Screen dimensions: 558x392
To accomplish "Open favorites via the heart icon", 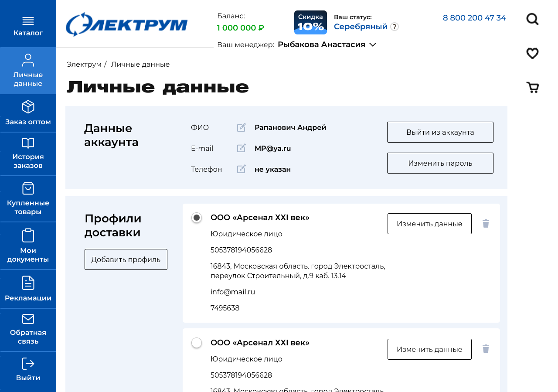I will point(532,53).
